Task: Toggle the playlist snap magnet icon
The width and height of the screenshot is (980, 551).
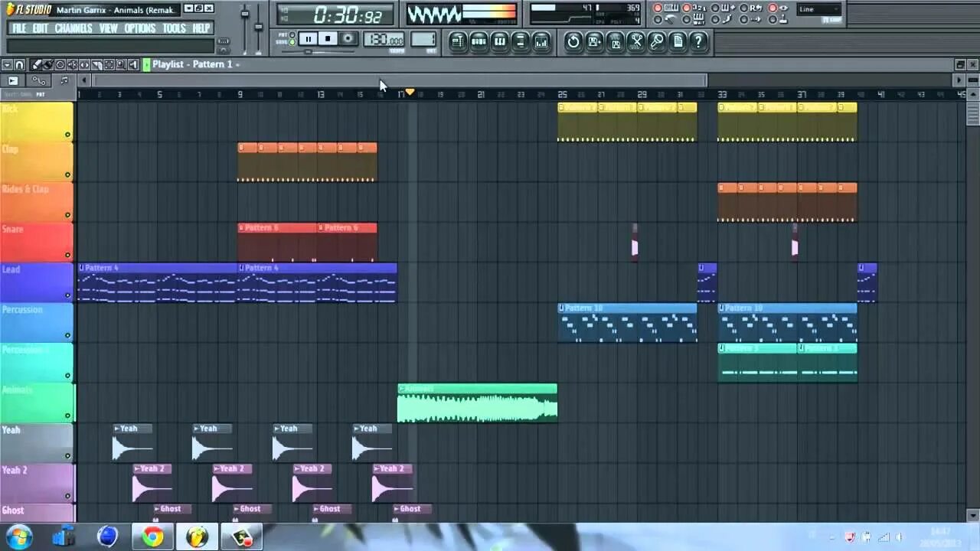Action: [x=20, y=65]
